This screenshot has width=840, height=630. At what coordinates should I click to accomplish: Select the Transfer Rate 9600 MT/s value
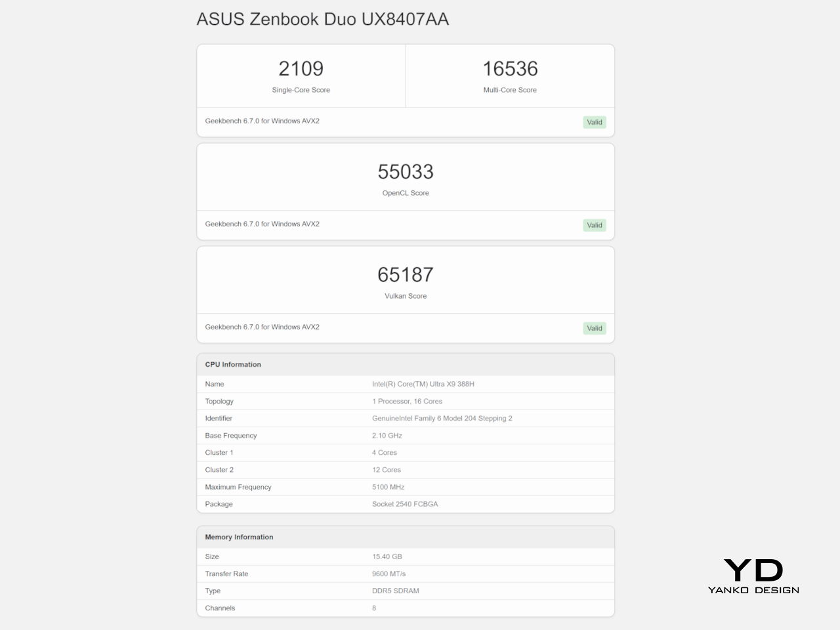[x=388, y=574]
